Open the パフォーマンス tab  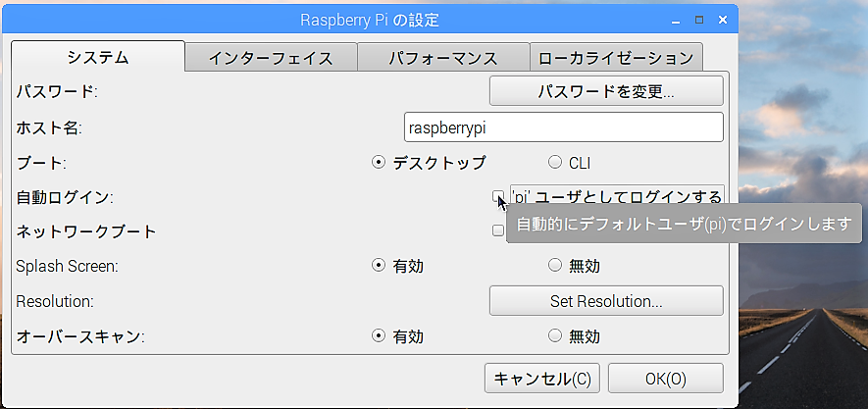coord(443,57)
